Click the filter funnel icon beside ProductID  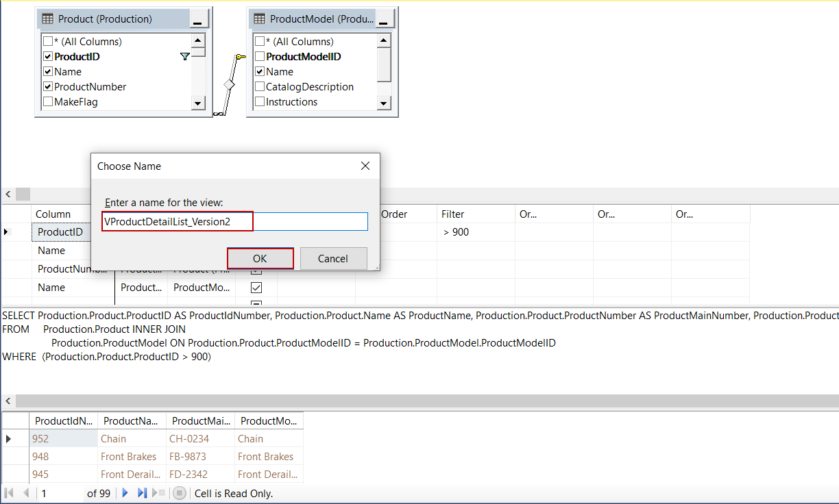(184, 57)
